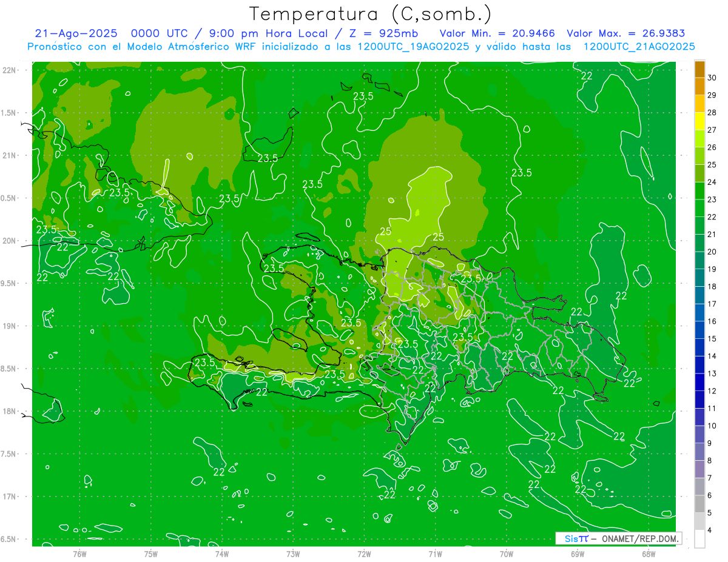Pick the teal swatch between 18 and 19
This screenshot has height=562, width=728.
[x=699, y=278]
